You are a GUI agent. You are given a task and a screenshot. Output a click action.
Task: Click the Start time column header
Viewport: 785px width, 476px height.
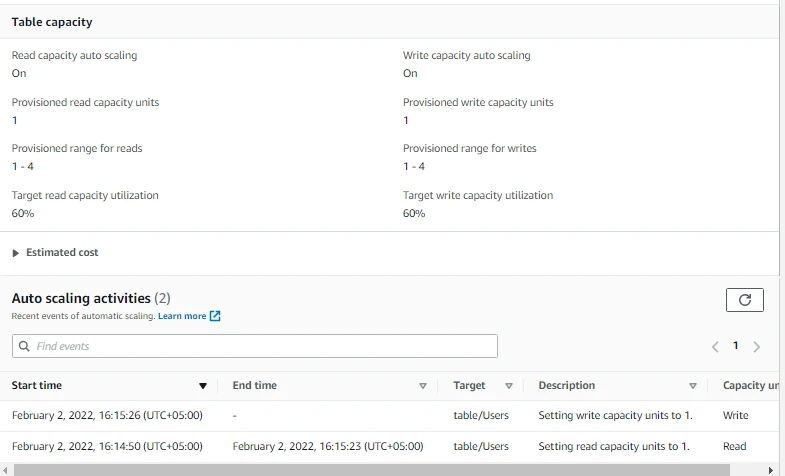[36, 386]
